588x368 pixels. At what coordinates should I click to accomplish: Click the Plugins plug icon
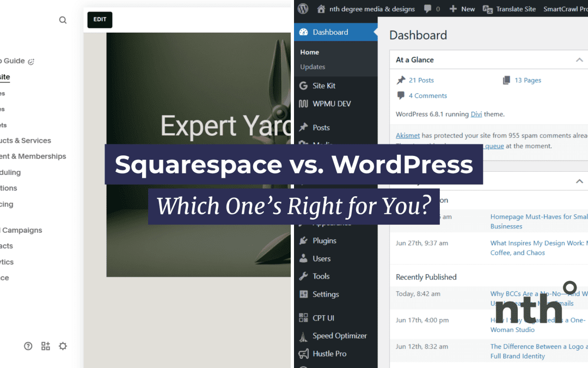click(x=303, y=241)
